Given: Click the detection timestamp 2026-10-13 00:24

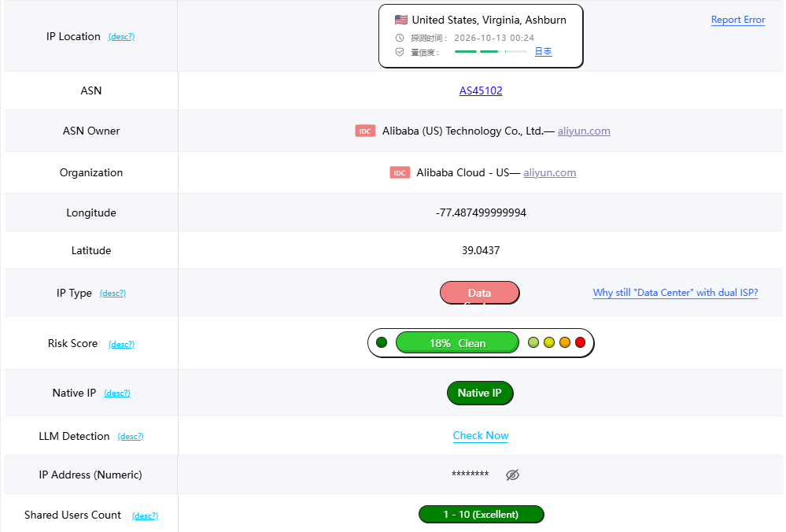Looking at the screenshot, I should [494, 38].
